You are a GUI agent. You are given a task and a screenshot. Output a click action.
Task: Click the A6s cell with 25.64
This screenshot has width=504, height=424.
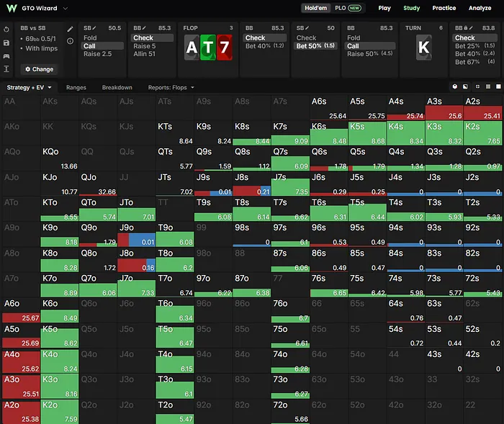pos(328,108)
